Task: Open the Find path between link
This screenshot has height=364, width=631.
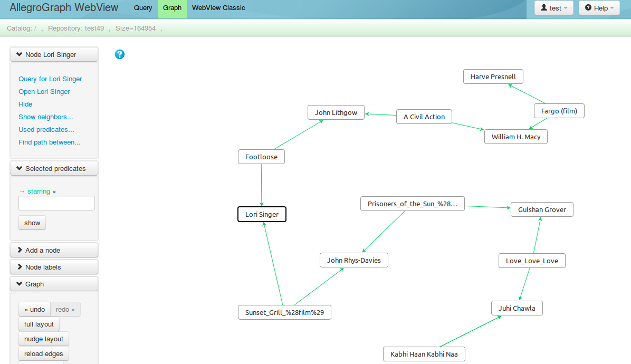Action: [50, 142]
